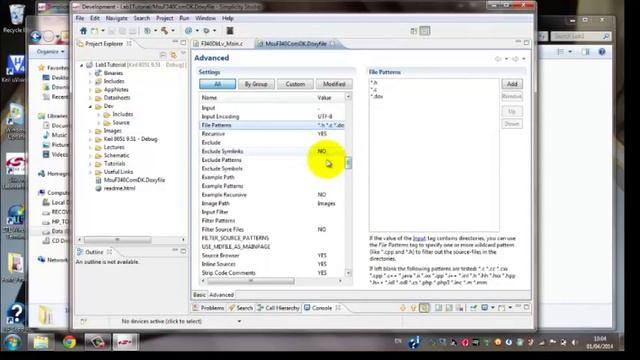Click the Pin Console icon
Image resolution: width=640 pixels, height=360 pixels.
pos(473,308)
